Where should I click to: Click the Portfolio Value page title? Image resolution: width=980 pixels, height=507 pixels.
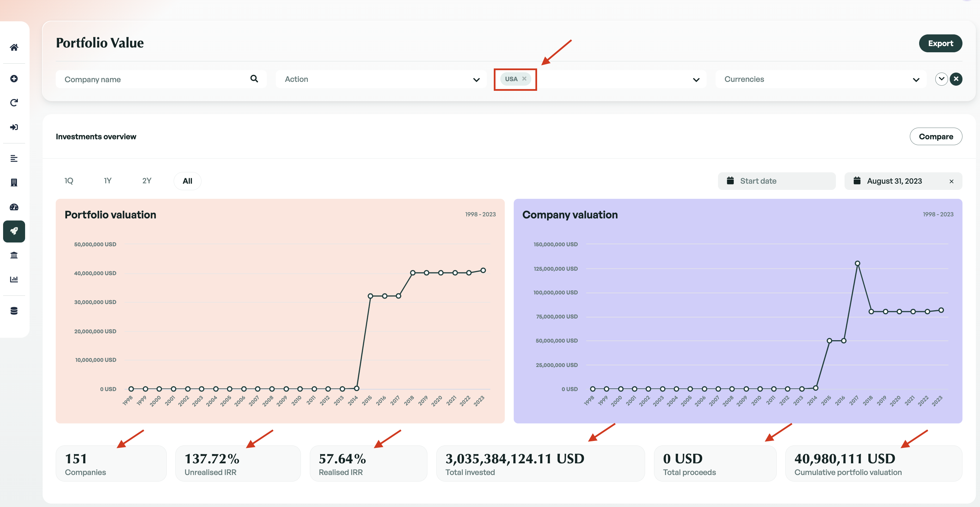pos(100,43)
